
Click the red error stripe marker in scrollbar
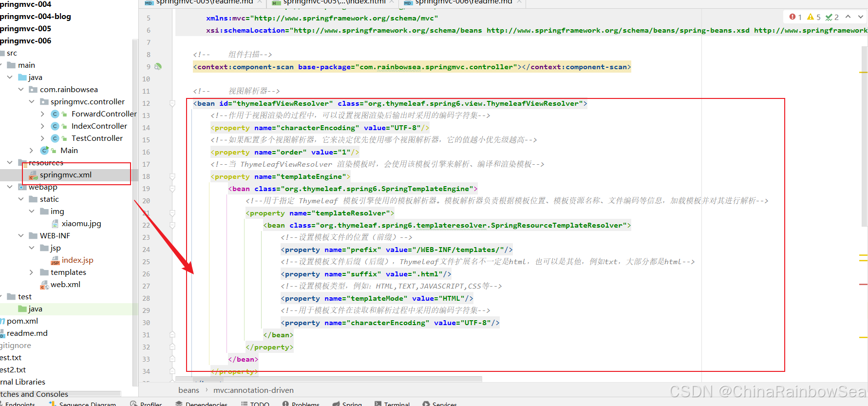click(x=863, y=284)
